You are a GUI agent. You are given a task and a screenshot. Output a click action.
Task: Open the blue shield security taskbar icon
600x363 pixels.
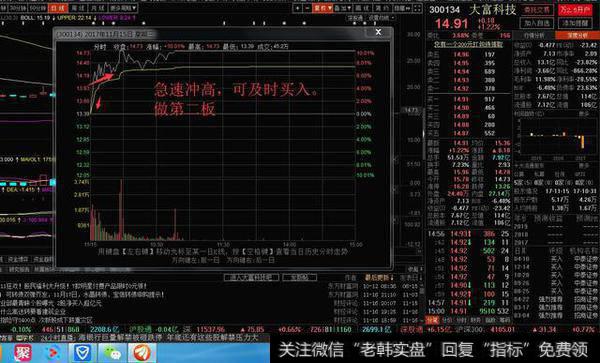(x=82, y=353)
